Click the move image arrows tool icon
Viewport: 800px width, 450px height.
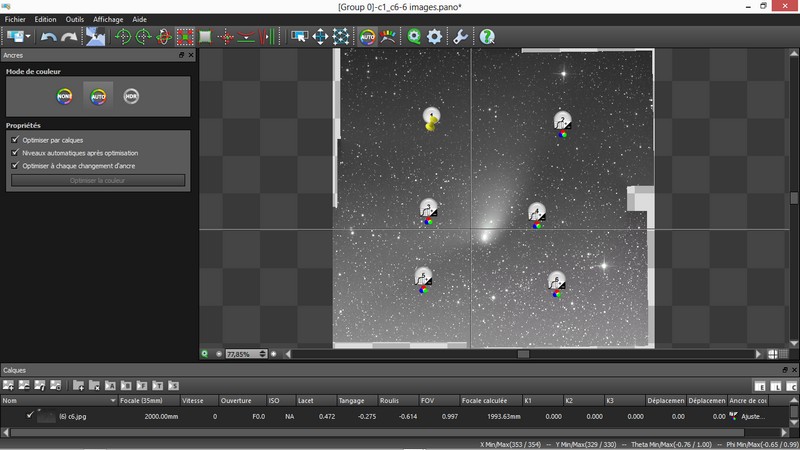(x=320, y=37)
